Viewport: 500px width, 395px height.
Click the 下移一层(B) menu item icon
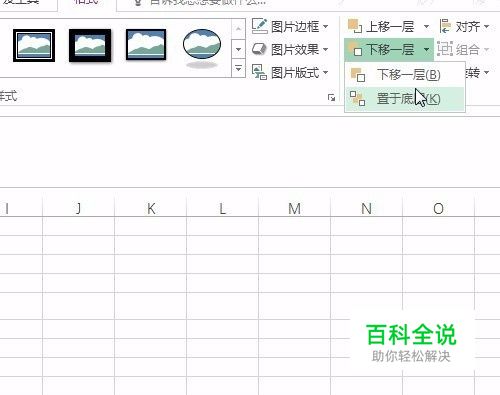point(358,75)
